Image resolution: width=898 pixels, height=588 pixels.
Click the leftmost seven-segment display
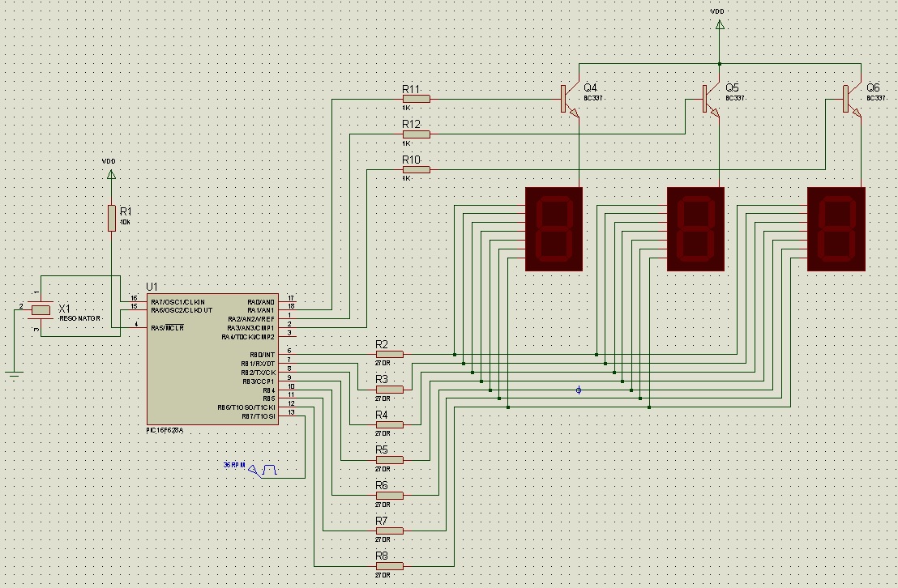click(x=554, y=229)
